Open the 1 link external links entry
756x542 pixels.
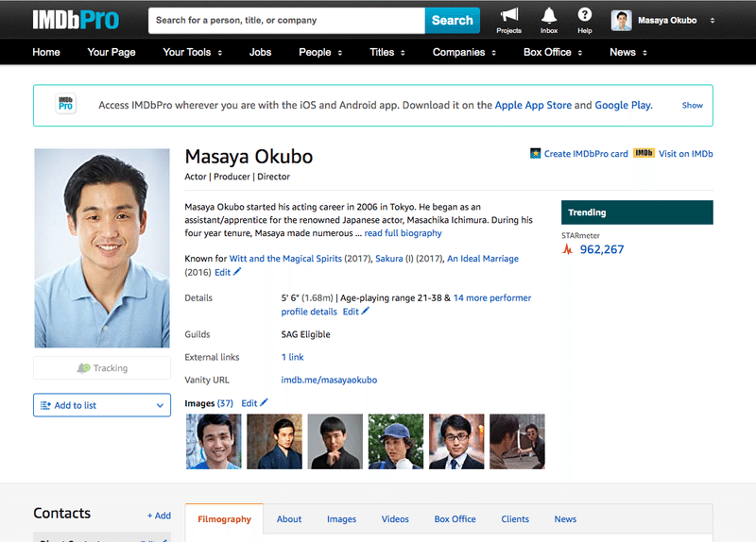coord(292,357)
